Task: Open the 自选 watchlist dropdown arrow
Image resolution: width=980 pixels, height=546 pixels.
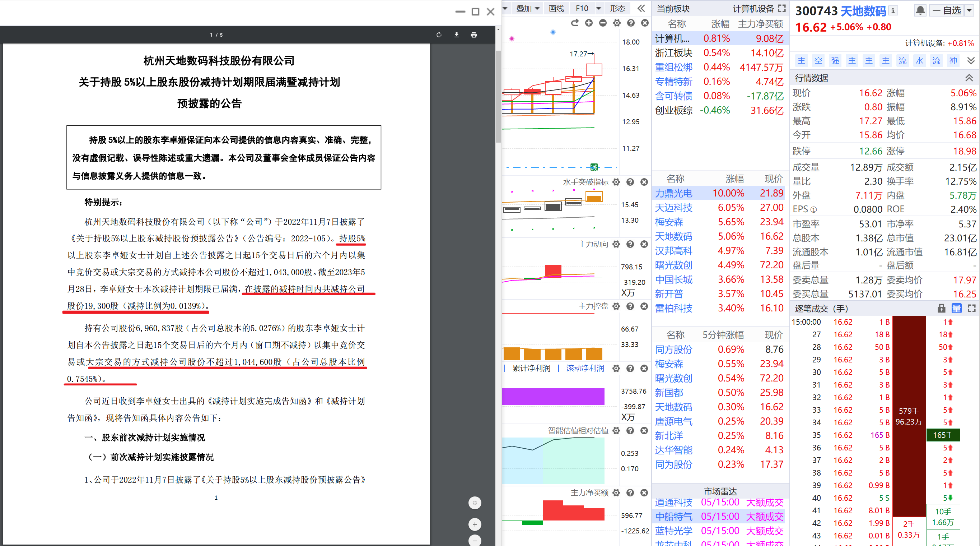Action: point(969,10)
